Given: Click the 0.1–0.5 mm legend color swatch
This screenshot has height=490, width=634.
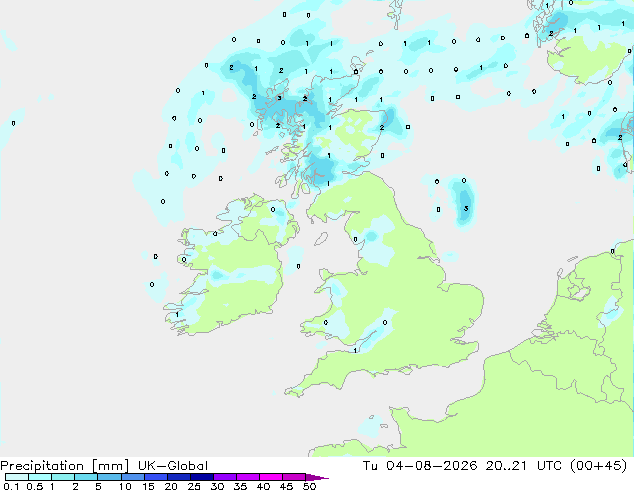Looking at the screenshot, I should click(17, 477).
